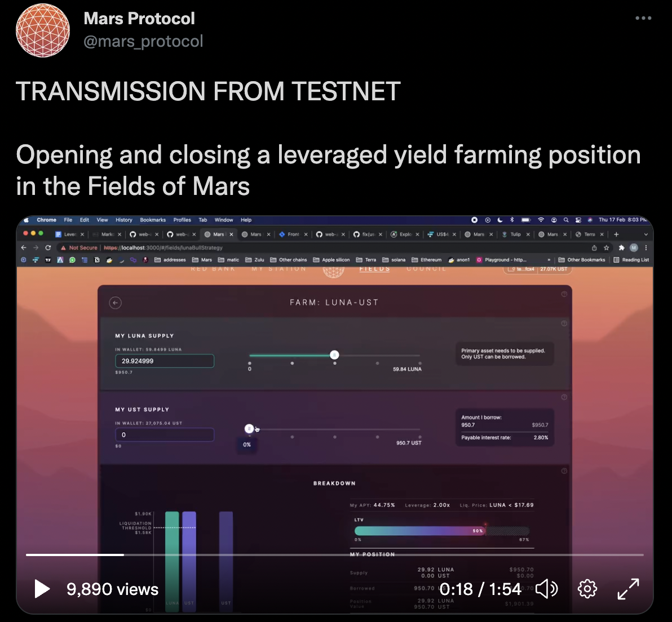672x622 pixels.
Task: Expand the tab search chevron
Action: point(646,234)
